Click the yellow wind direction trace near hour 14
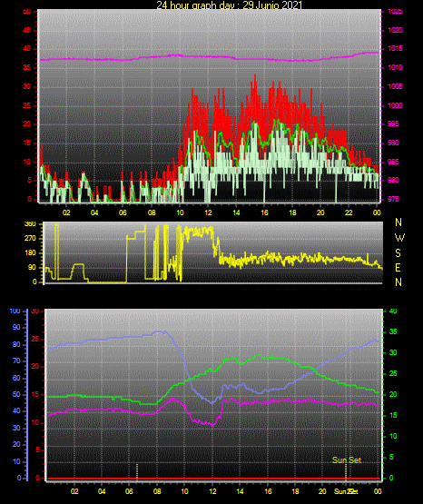 click(x=236, y=261)
